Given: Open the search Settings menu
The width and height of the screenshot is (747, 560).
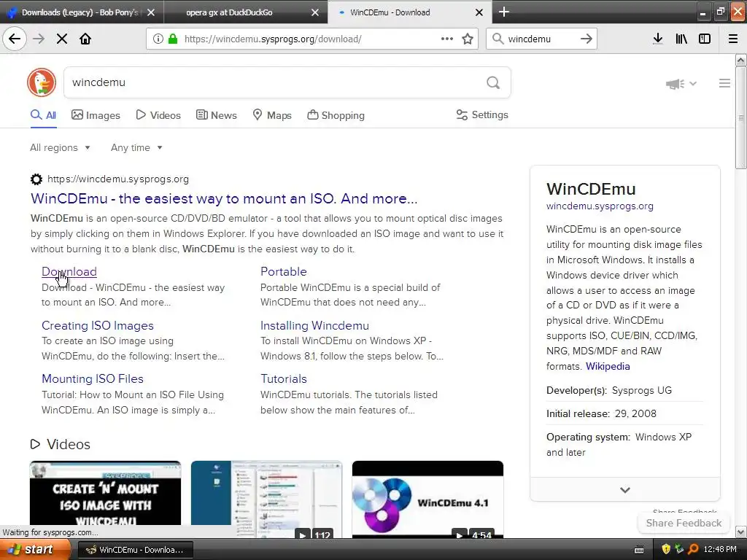Looking at the screenshot, I should [x=482, y=114].
